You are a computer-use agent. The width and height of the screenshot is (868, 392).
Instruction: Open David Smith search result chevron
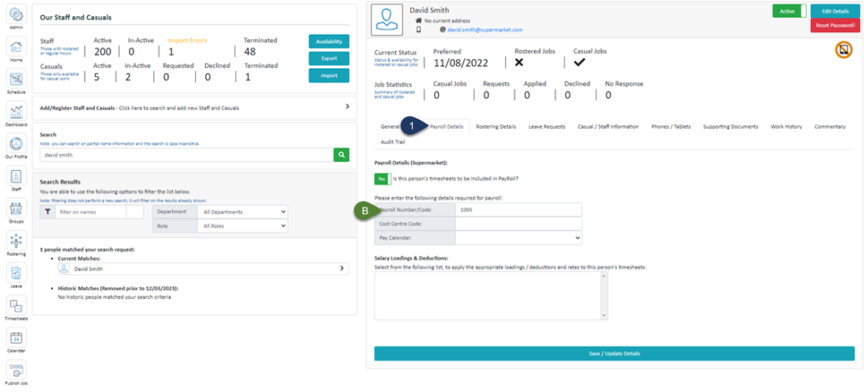click(341, 268)
